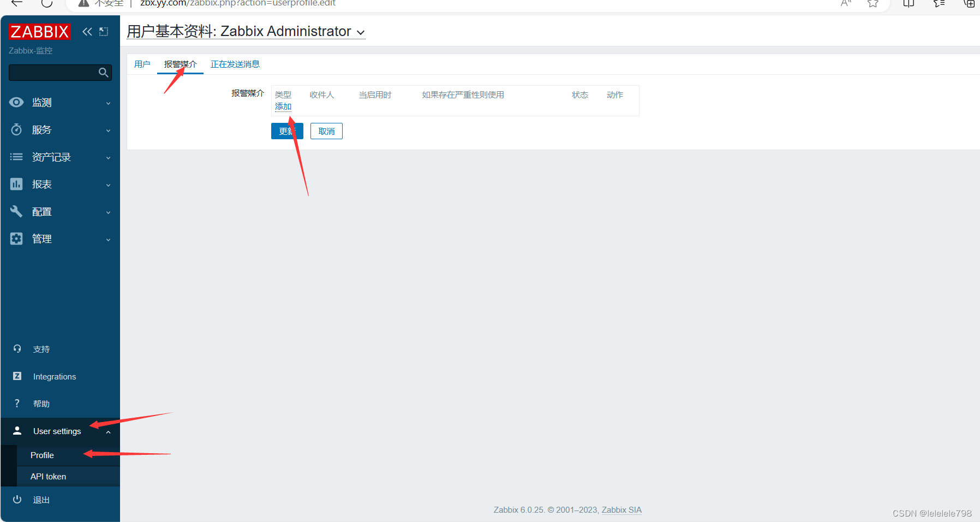Click the blue 更新 button
The height and width of the screenshot is (522, 980).
(x=287, y=131)
